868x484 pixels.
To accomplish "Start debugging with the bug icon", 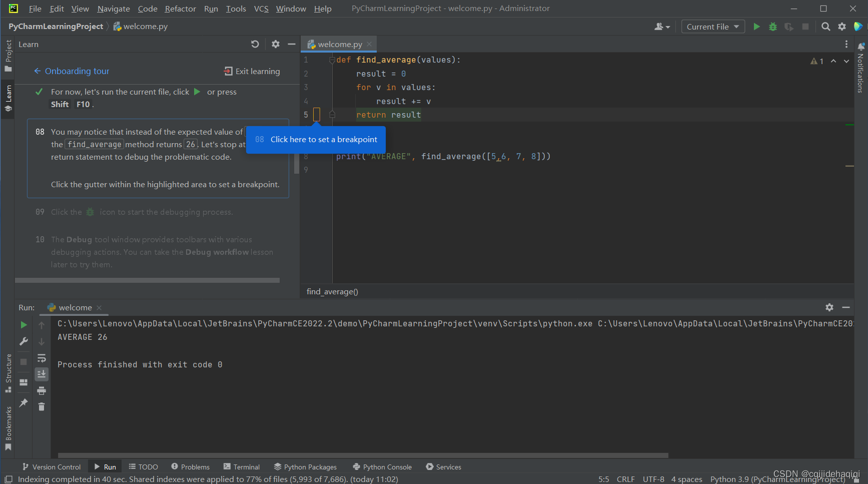I will click(x=773, y=27).
